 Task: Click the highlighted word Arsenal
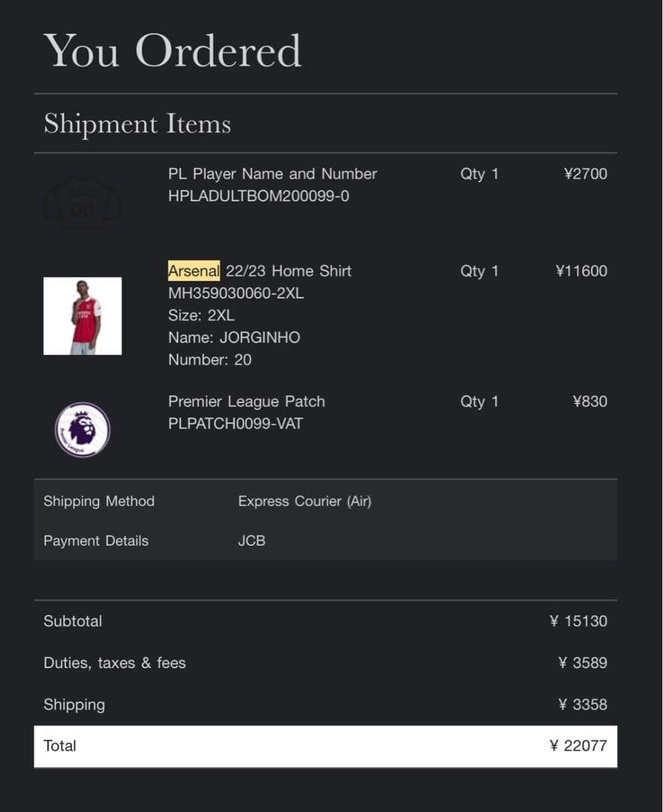coord(194,271)
